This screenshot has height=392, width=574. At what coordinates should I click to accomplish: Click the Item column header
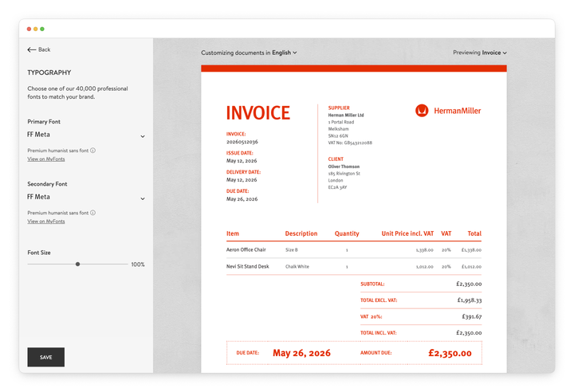click(233, 233)
